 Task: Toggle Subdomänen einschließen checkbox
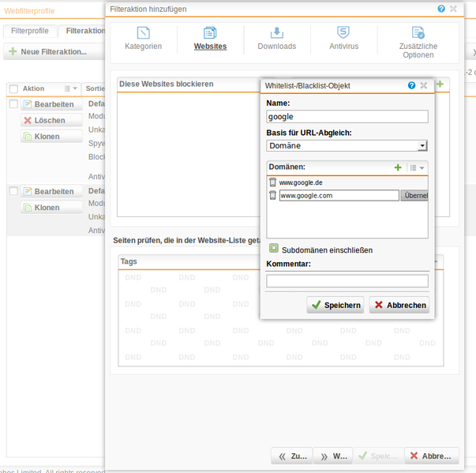tap(274, 249)
